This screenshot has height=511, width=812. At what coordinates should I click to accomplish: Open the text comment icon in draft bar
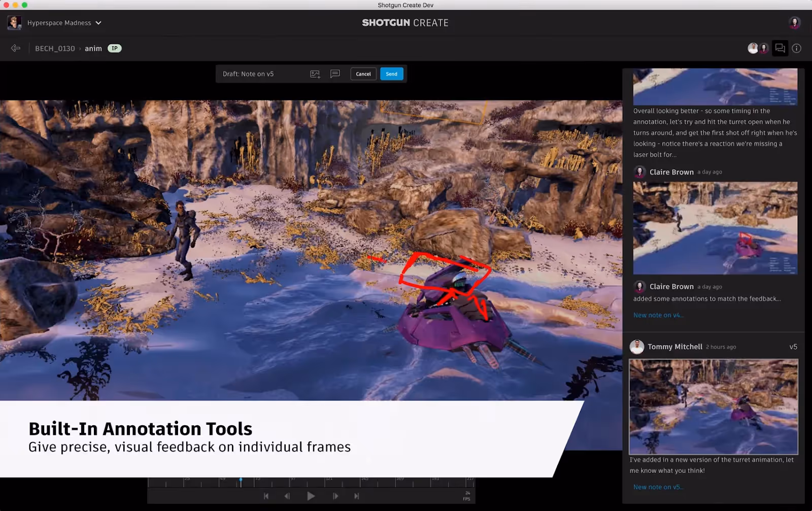[335, 74]
